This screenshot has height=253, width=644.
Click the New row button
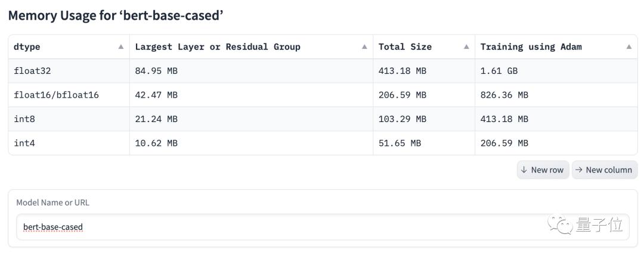tap(543, 170)
